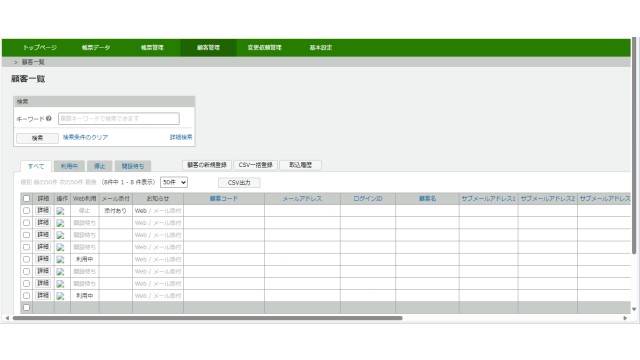The height and width of the screenshot is (360, 640).
Task: Sort by the メールアドレス column header
Action: pos(302,199)
